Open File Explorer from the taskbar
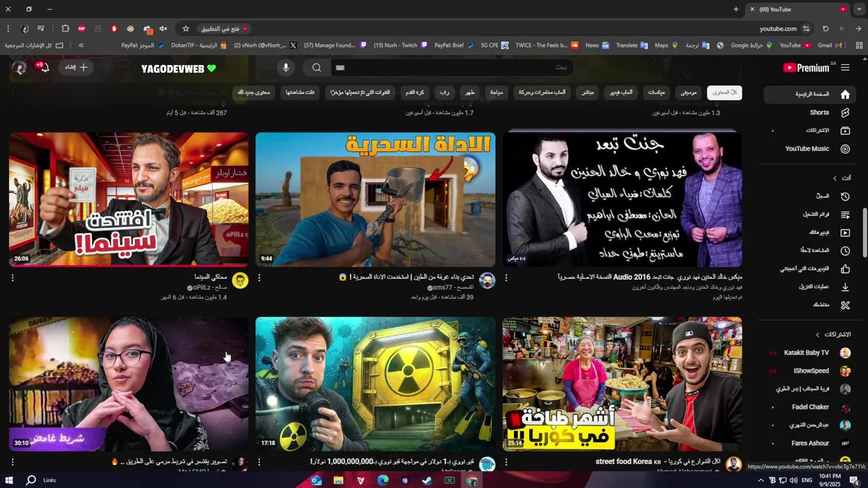This screenshot has height=488, width=868. pyautogui.click(x=338, y=481)
